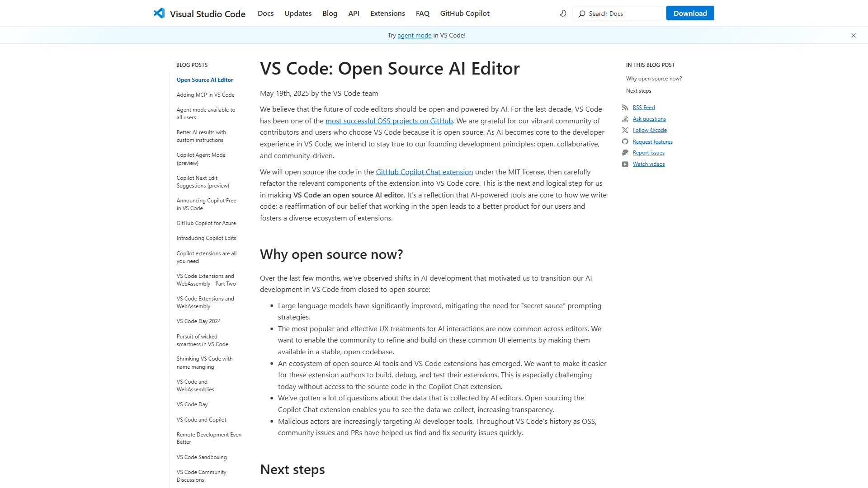Click Visual Studio Code title text

pyautogui.click(x=208, y=14)
